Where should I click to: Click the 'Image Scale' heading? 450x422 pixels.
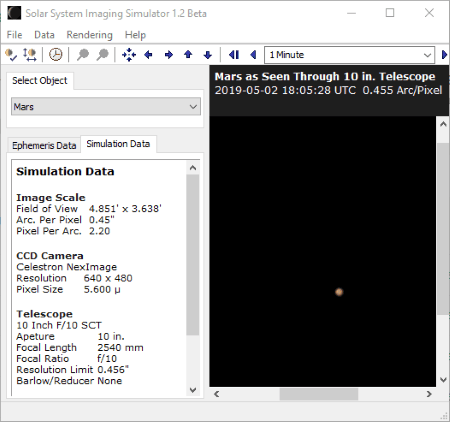pyautogui.click(x=51, y=197)
